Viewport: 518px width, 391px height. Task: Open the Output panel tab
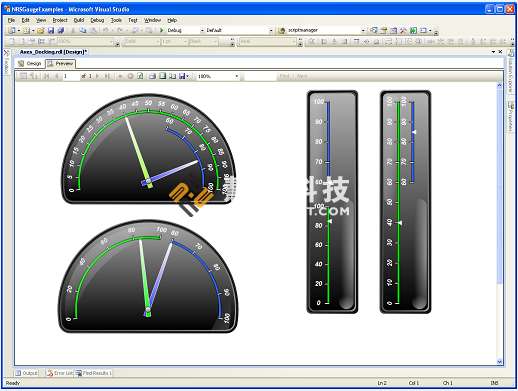[x=27, y=373]
